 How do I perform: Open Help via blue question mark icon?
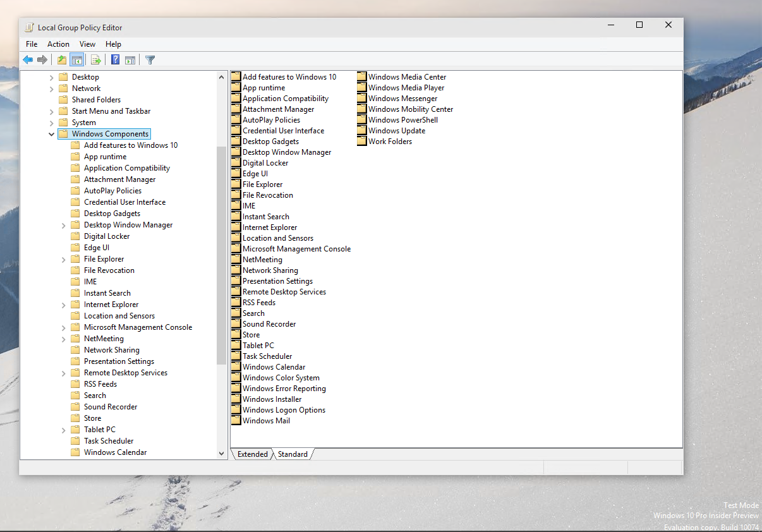[115, 60]
